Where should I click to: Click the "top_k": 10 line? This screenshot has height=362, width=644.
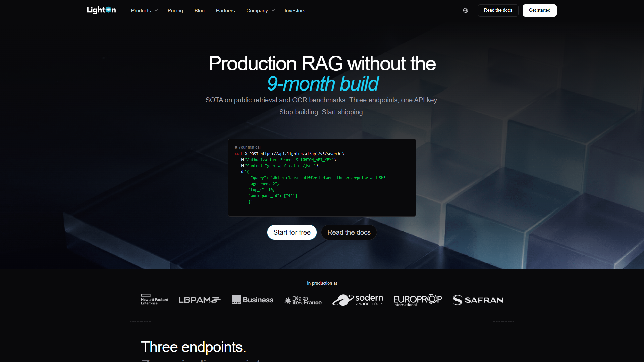coord(262,190)
